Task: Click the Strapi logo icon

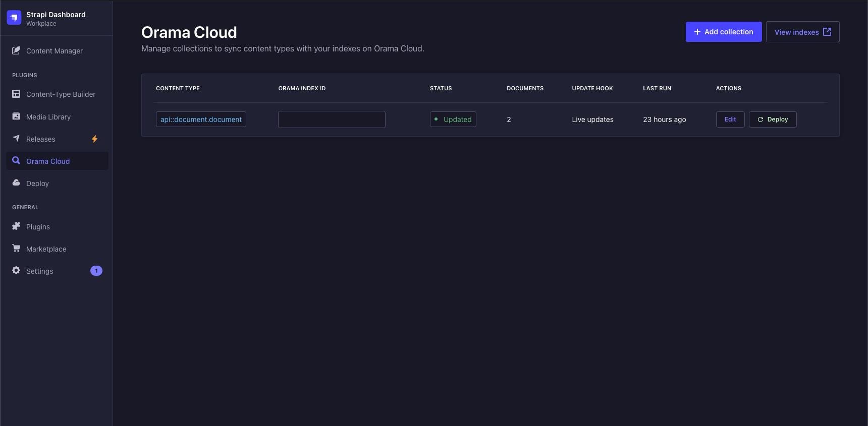Action: point(14,18)
